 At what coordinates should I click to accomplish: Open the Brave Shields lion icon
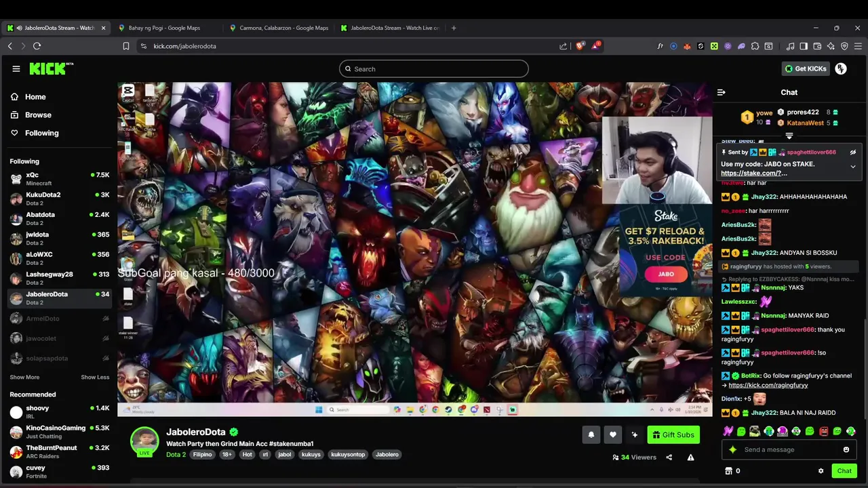click(579, 46)
